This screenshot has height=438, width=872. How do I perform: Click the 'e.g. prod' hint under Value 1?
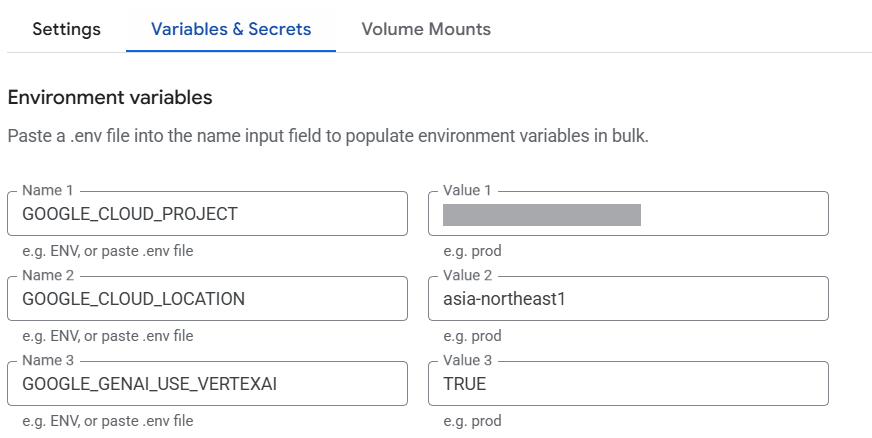coord(472,251)
